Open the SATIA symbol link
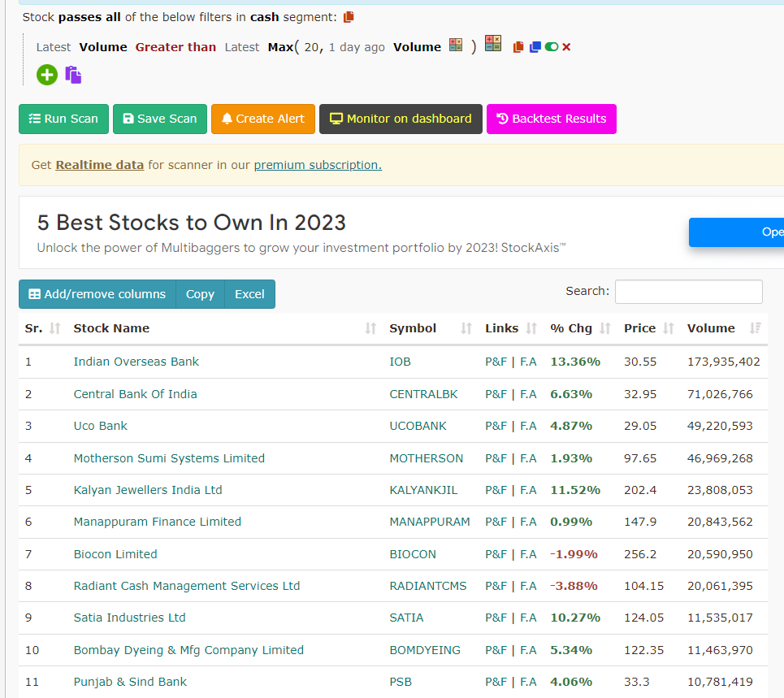784x698 pixels. click(x=406, y=618)
